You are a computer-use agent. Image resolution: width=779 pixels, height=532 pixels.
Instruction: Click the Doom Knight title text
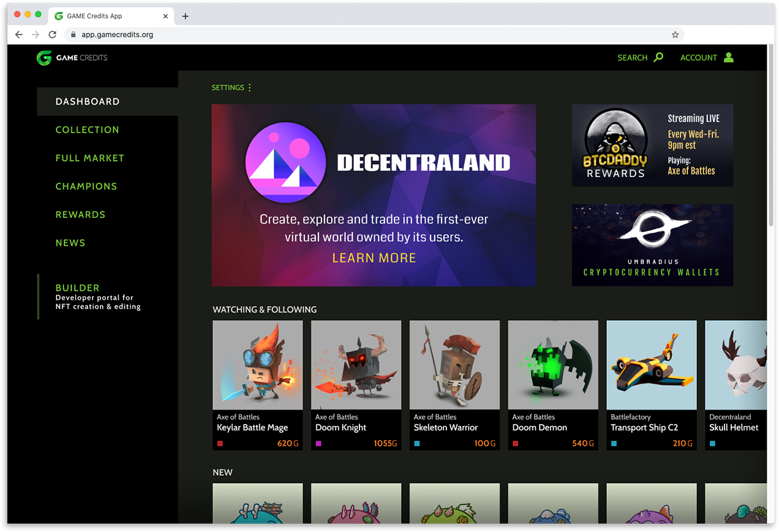tap(341, 428)
